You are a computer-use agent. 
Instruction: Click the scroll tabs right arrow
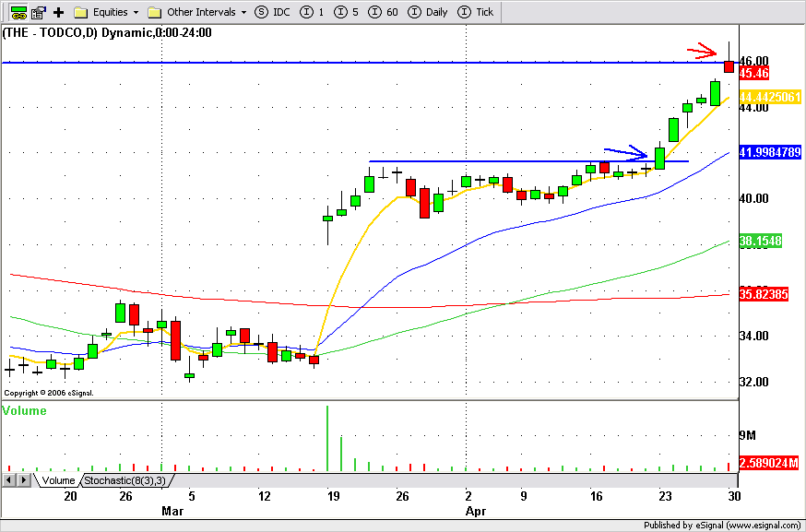click(24, 480)
